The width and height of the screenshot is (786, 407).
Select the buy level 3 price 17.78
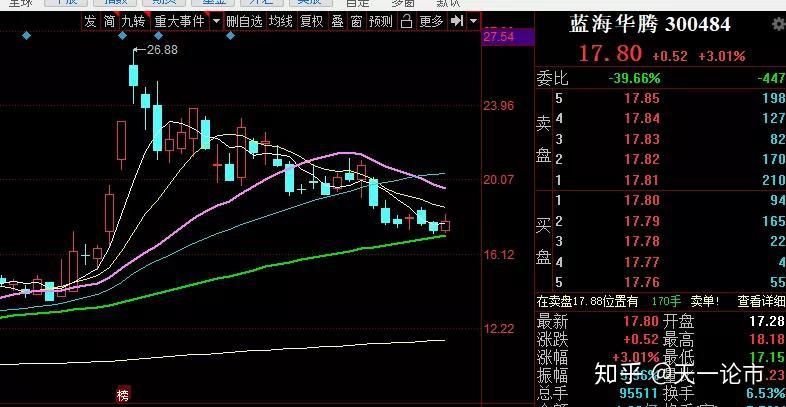pos(642,242)
